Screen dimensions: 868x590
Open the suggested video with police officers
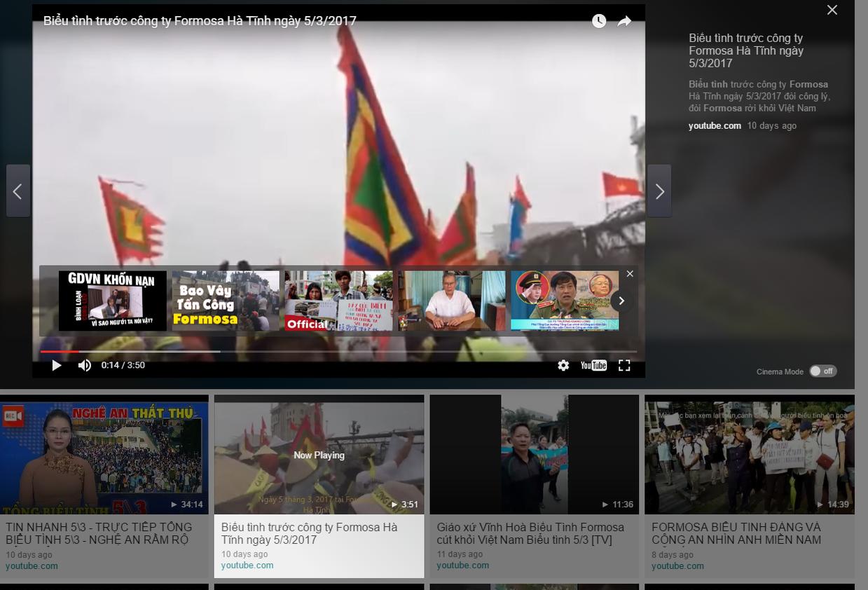click(x=565, y=301)
